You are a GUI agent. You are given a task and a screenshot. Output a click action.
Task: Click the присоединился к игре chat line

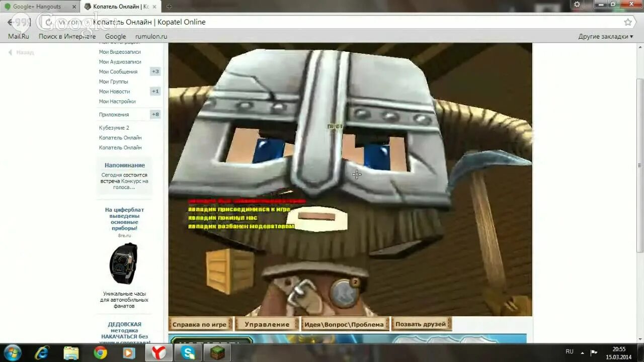pos(239,209)
